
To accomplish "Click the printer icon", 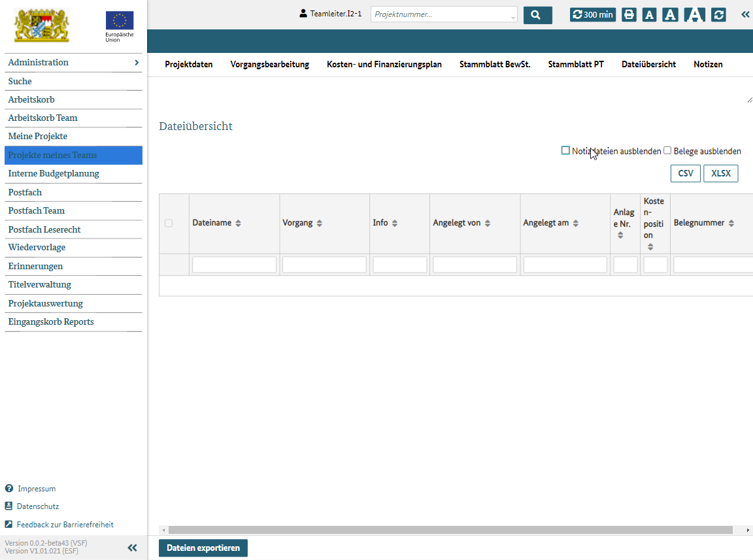I will pos(629,15).
